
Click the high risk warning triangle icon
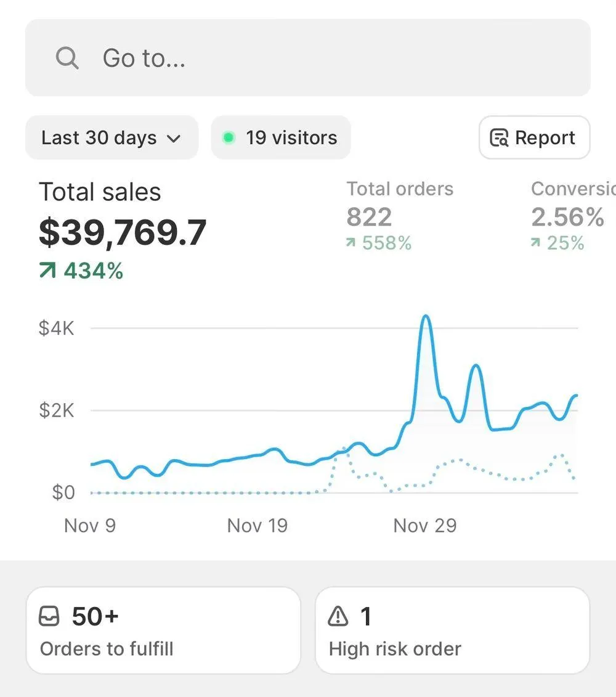(x=338, y=616)
